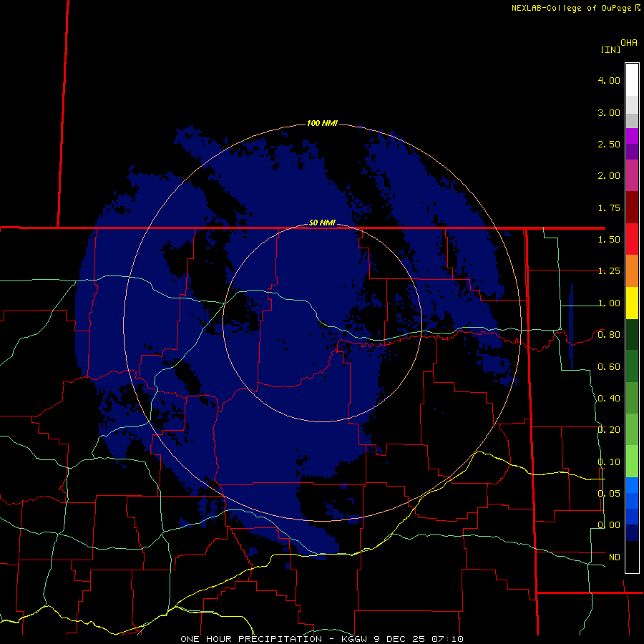Select the darkest green legend swatch
644x644 pixels.
[x=632, y=334]
